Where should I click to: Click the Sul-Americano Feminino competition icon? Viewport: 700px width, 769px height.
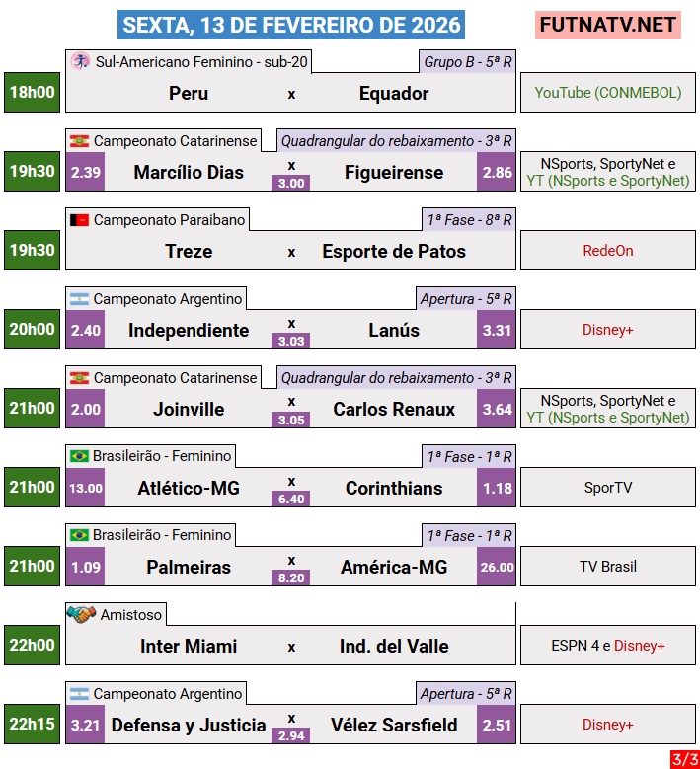click(x=80, y=62)
